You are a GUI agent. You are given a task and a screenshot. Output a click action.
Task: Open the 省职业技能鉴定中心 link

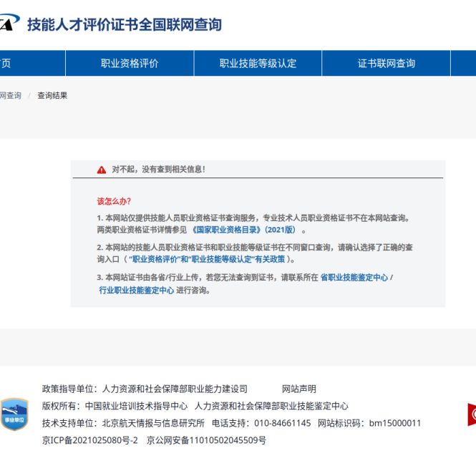coord(354,278)
